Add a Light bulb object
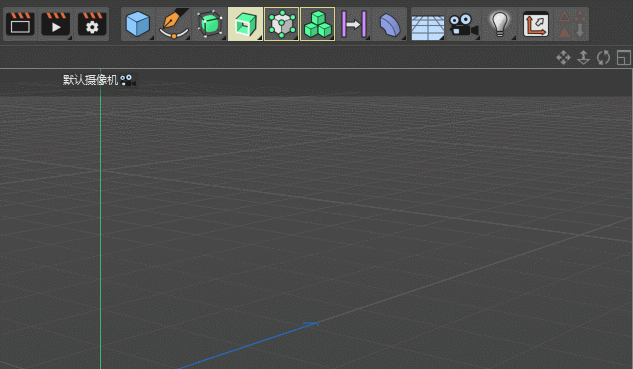The width and height of the screenshot is (633, 369). [500, 24]
